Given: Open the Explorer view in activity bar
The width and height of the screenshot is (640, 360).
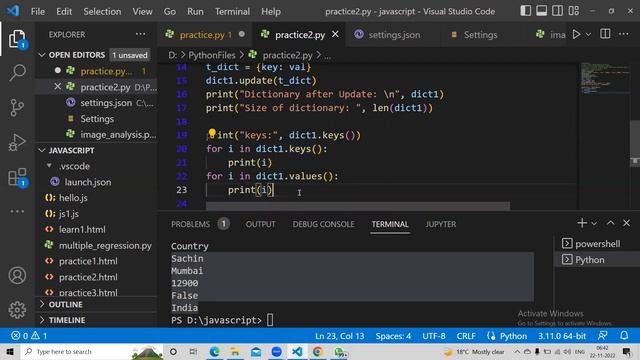Looking at the screenshot, I should [17, 39].
